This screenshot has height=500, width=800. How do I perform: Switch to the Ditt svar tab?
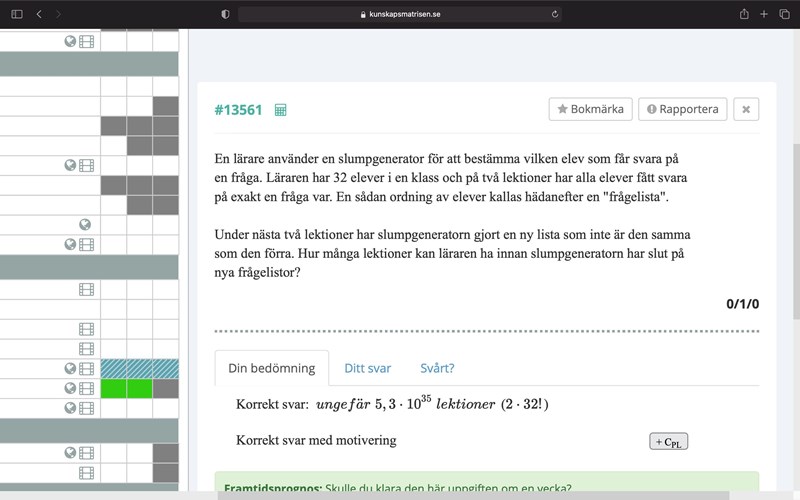click(367, 368)
